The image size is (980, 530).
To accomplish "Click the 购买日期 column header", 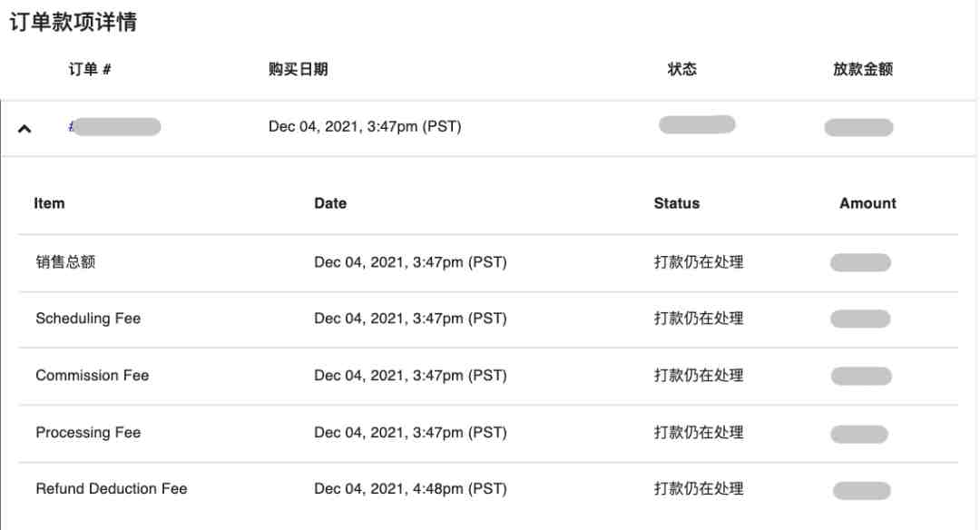I will [299, 69].
